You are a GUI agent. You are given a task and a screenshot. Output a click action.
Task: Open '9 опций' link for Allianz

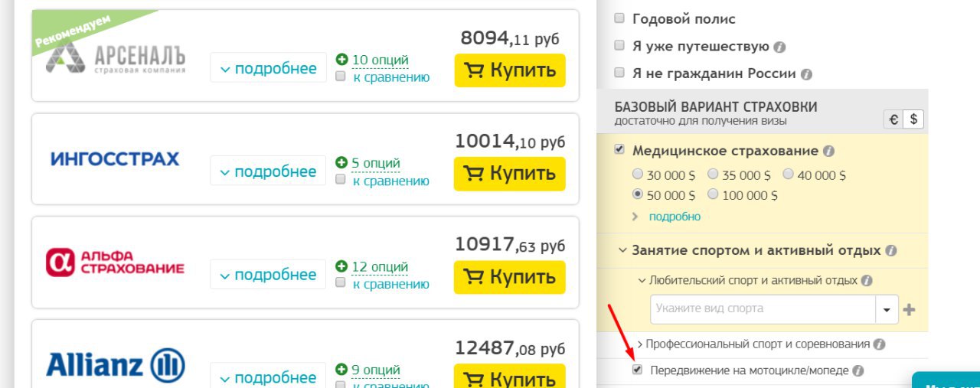click(x=376, y=370)
